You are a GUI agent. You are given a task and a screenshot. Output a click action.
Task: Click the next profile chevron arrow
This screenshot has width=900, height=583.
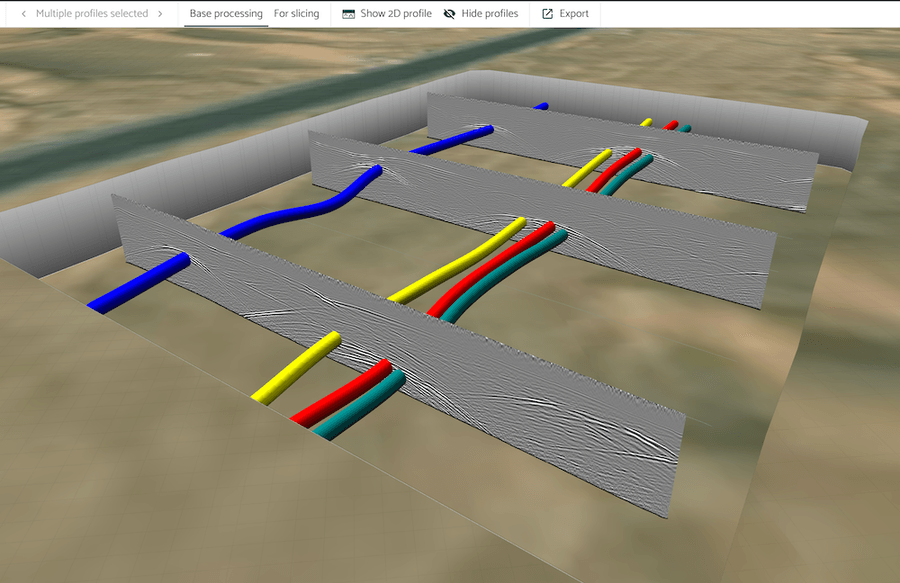tap(160, 14)
